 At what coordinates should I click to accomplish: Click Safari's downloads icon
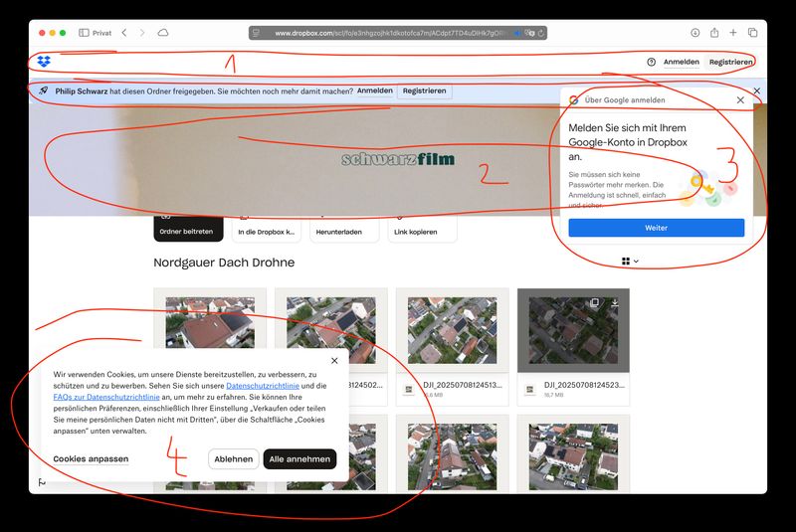coord(694,33)
